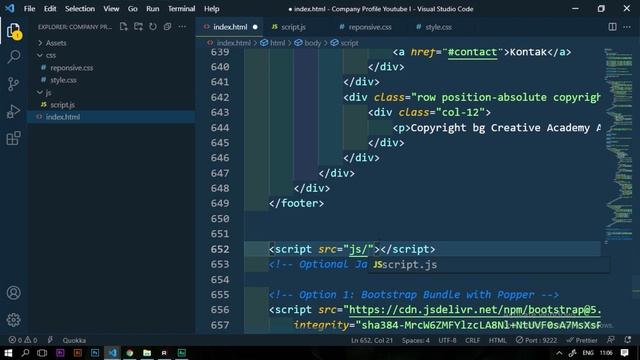Select the index.html editor tab
640x360 pixels.
point(229,27)
